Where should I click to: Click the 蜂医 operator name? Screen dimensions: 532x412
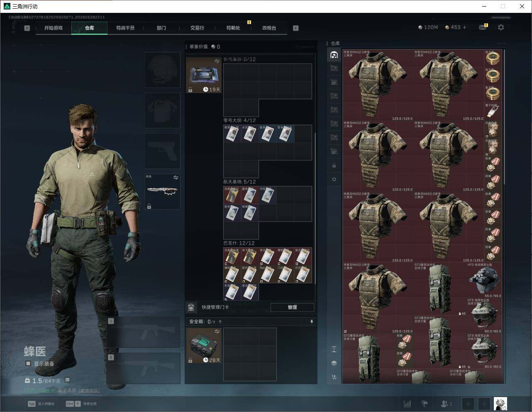(x=35, y=352)
